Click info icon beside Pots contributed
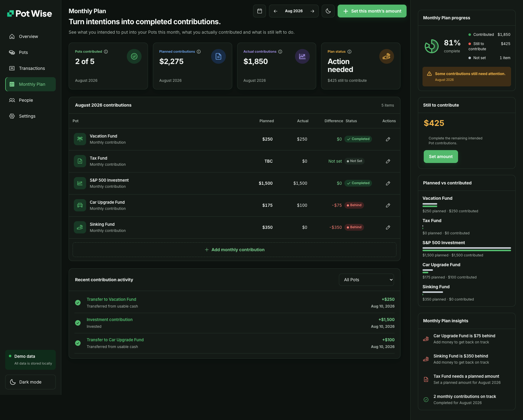The width and height of the screenshot is (523, 420). pos(106,51)
